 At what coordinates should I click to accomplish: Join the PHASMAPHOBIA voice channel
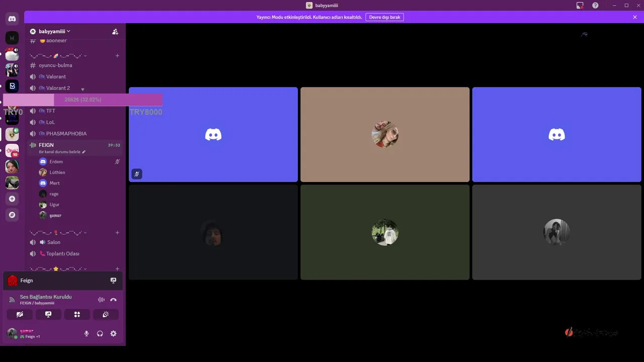tap(74, 134)
